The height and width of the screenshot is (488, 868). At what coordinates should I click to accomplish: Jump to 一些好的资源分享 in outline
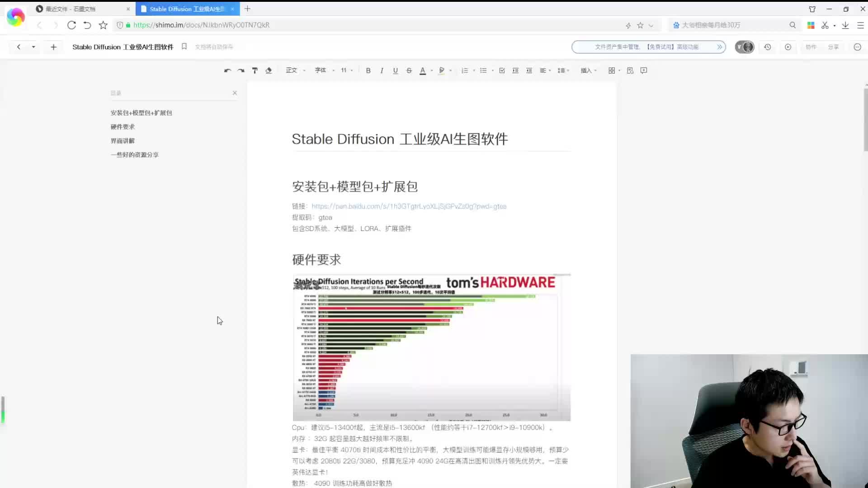(135, 155)
